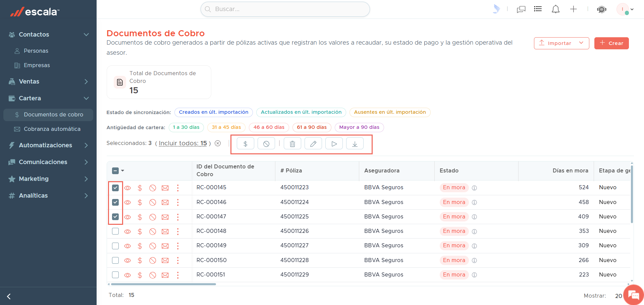Click Incluir todos: 15 link

pos(183,143)
